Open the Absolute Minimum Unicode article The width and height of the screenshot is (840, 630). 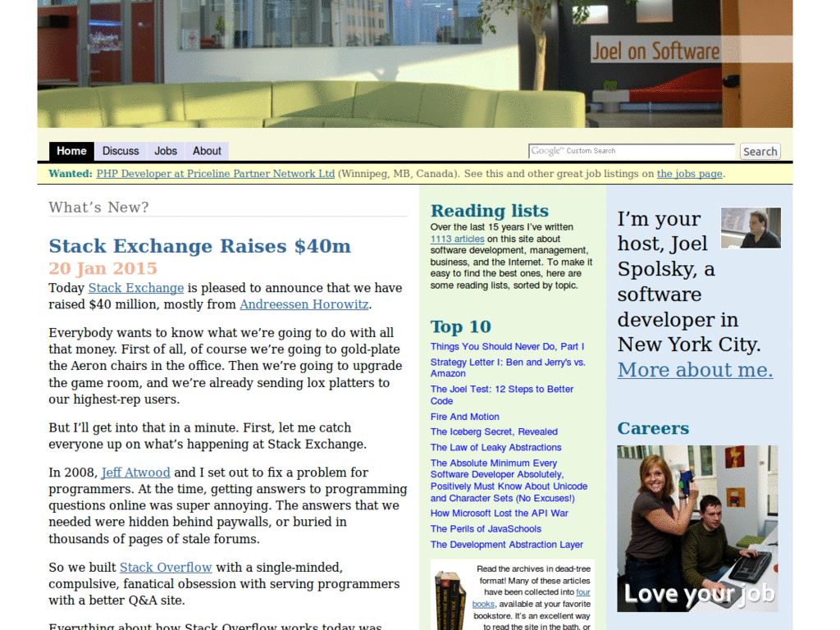509,481
